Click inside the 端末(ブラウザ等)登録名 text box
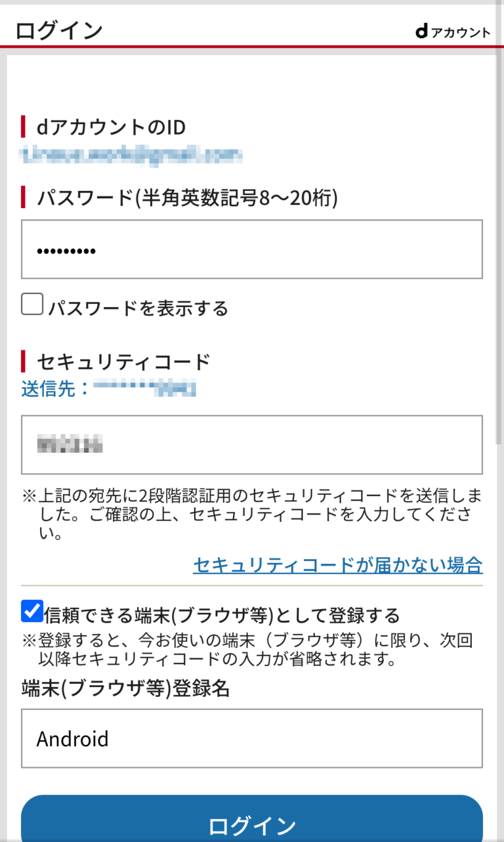504x842 pixels. pyautogui.click(x=252, y=738)
